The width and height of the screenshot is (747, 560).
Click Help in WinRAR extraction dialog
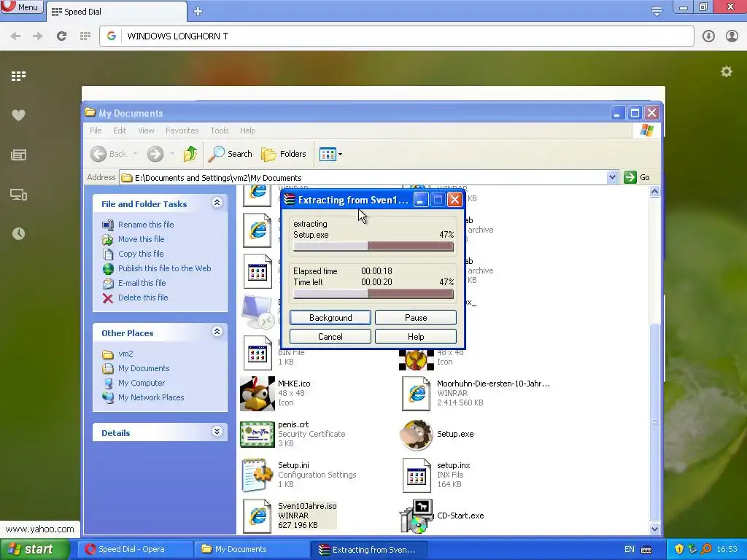415,337
